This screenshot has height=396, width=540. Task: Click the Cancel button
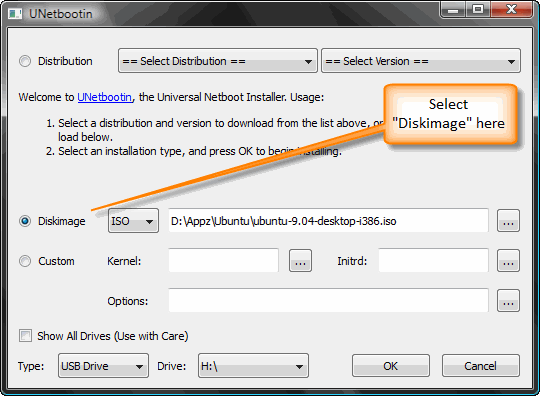481,366
